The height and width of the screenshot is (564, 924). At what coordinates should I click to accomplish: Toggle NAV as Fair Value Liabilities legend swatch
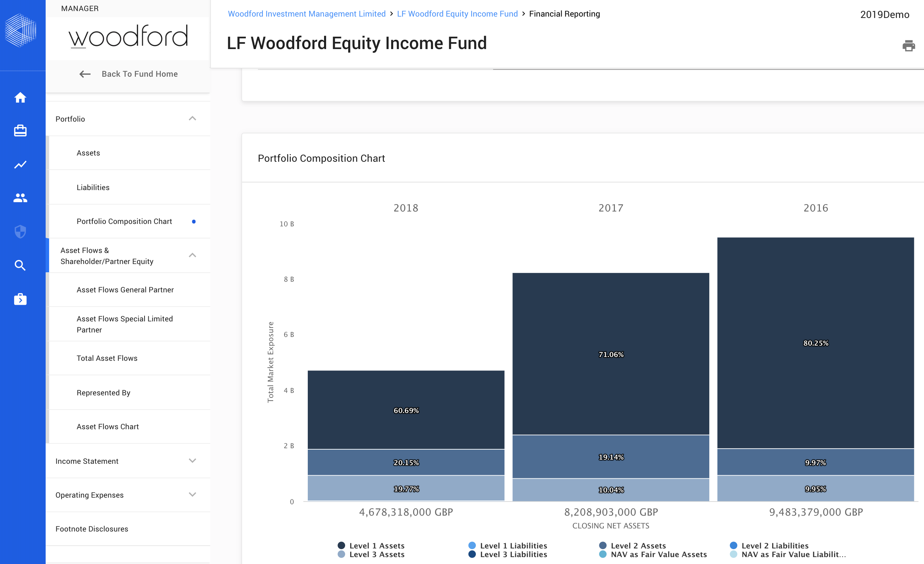734,554
